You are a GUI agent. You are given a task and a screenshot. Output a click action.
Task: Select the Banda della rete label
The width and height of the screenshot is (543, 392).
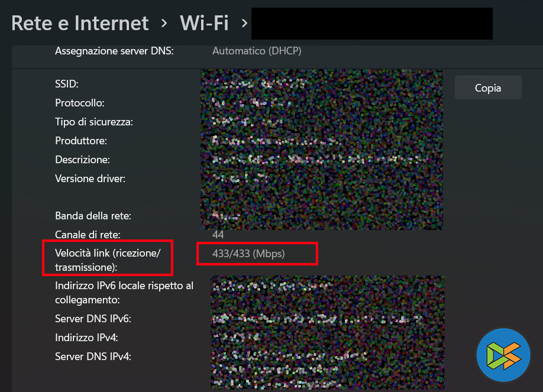pyautogui.click(x=93, y=216)
